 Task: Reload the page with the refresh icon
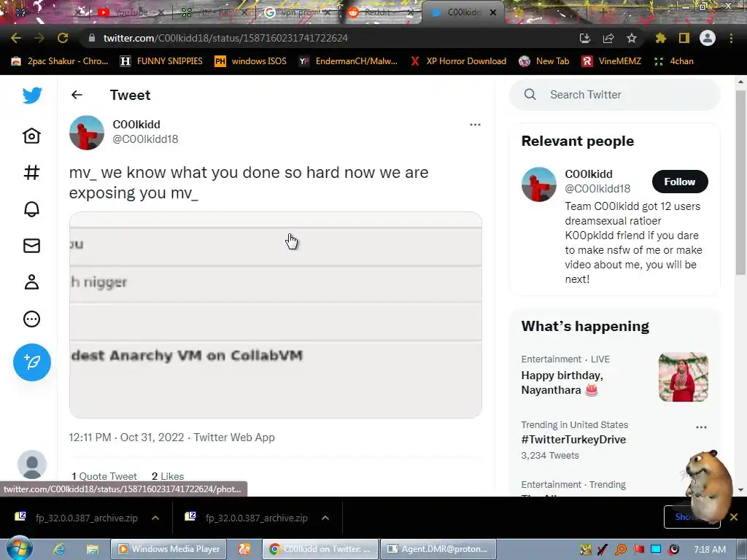click(63, 38)
